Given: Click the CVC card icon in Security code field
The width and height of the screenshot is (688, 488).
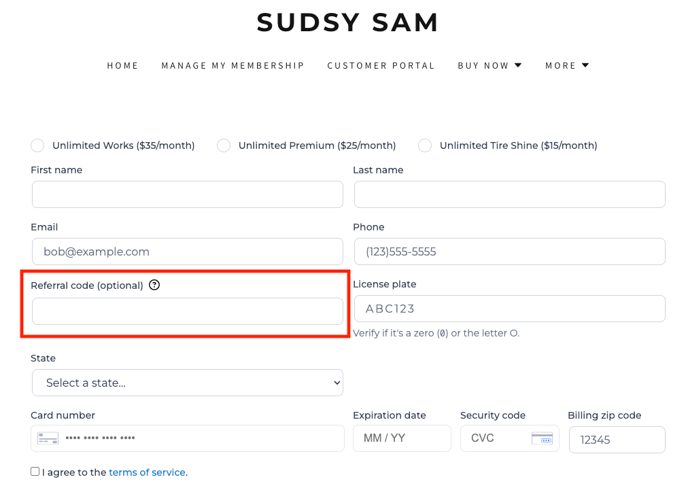Looking at the screenshot, I should 542,438.
